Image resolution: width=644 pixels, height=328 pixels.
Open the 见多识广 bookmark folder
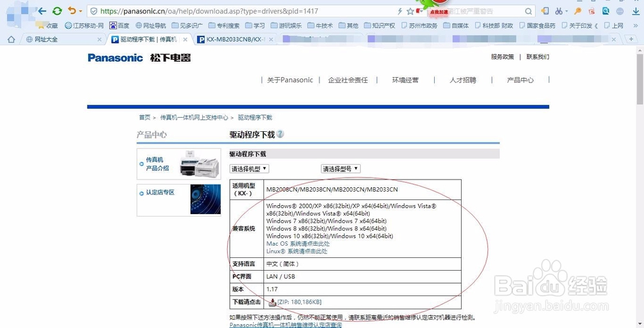(187, 26)
